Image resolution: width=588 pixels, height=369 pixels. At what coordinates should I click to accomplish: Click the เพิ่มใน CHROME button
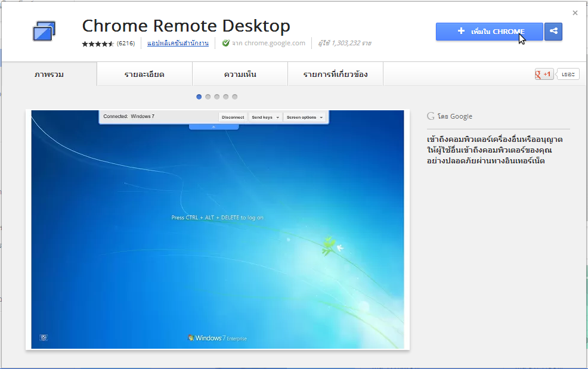point(490,32)
